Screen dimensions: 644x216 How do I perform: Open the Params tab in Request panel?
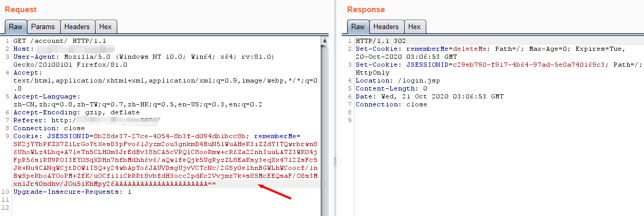coord(43,26)
